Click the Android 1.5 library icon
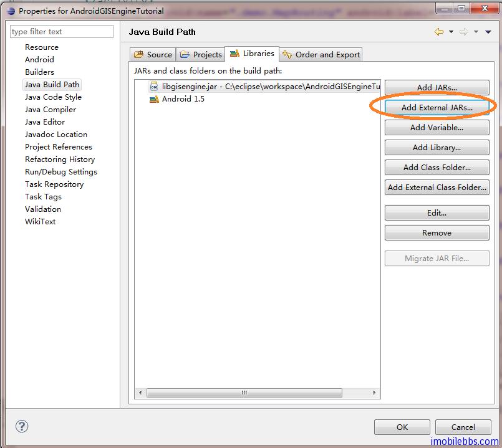The width and height of the screenshot is (502, 448). 154,99
